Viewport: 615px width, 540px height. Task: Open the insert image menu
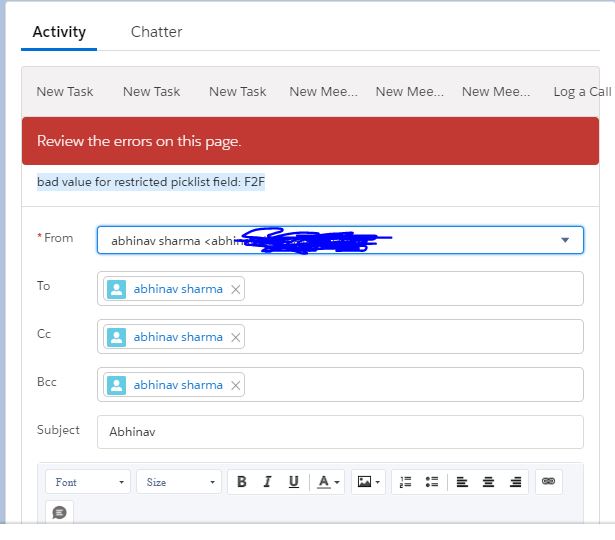tap(367, 482)
